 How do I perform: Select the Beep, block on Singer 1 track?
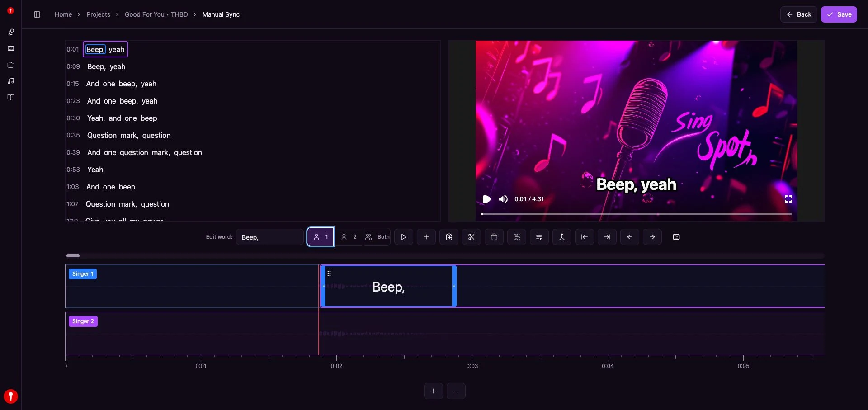(388, 287)
